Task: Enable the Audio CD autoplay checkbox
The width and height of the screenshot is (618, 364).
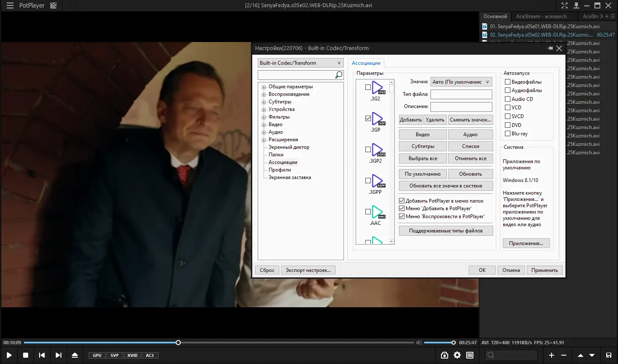Action: 507,99
